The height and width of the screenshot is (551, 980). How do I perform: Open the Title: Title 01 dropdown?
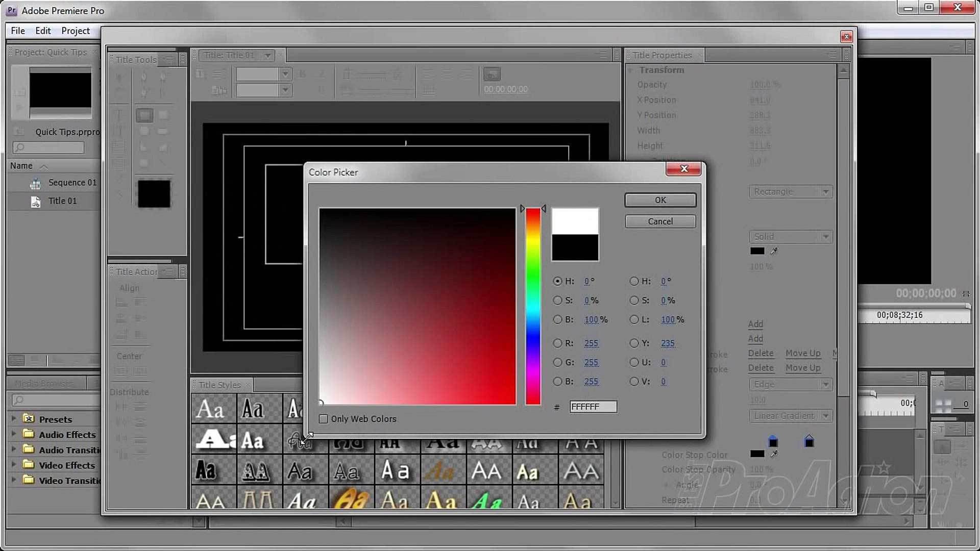[x=267, y=55]
